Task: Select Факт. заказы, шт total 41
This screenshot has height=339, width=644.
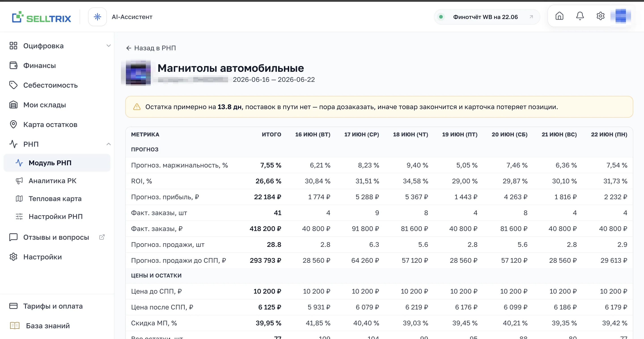Action: 278,213
